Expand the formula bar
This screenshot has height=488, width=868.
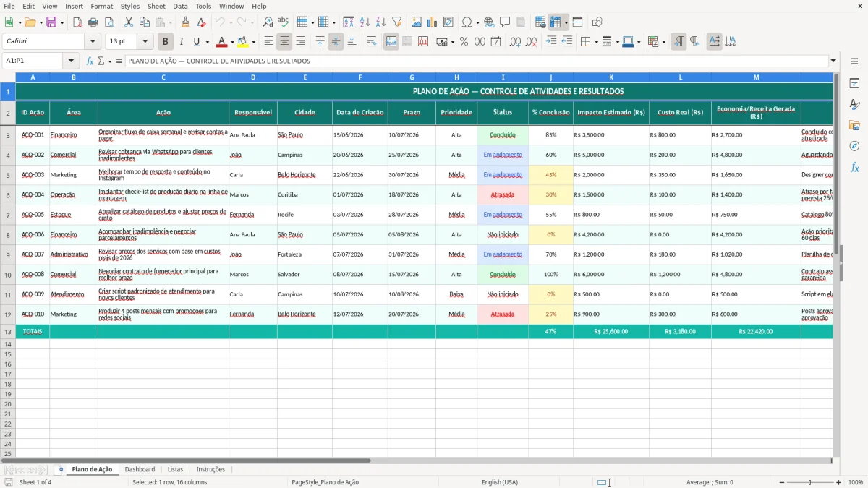click(833, 61)
